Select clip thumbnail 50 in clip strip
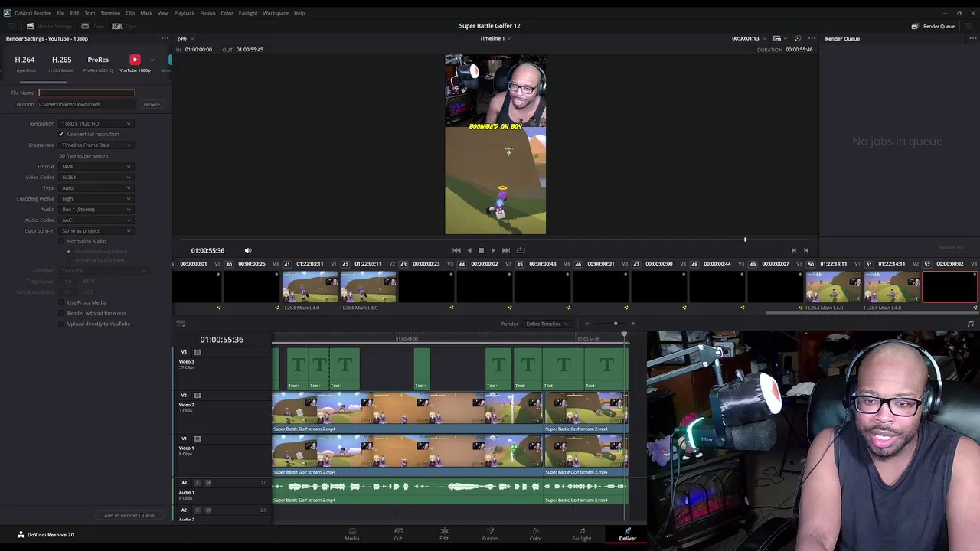The image size is (980, 551). pos(834,288)
